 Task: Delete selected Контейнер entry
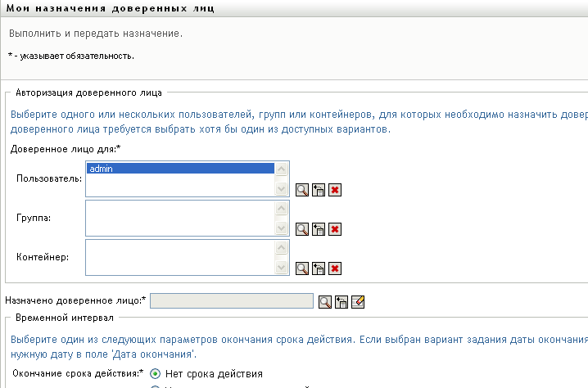(x=335, y=268)
